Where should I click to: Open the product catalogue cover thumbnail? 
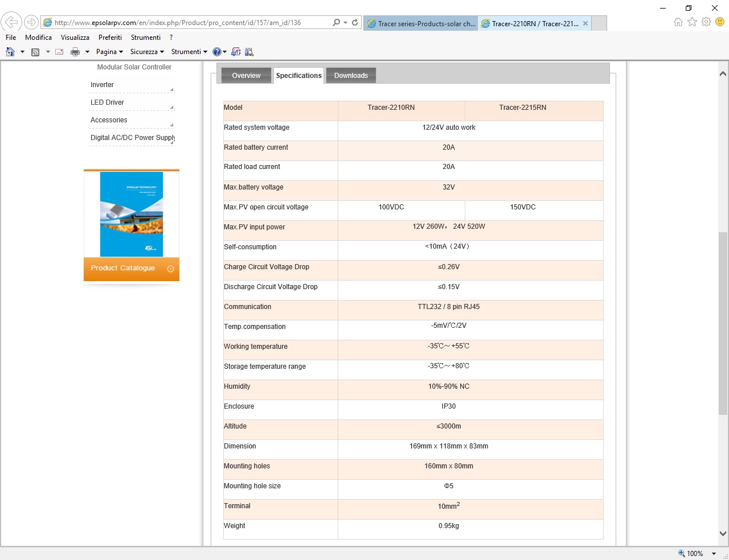click(x=132, y=214)
